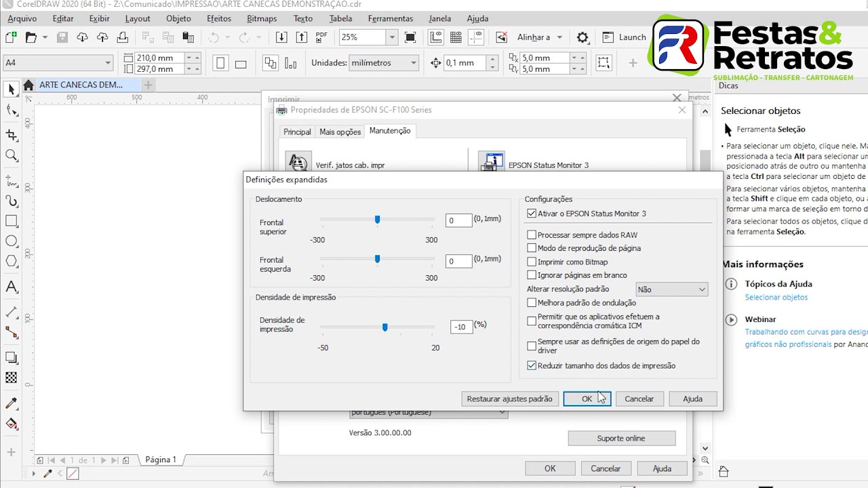Click Ajuda in printer properties dialog
The image size is (868, 488).
coord(662,468)
